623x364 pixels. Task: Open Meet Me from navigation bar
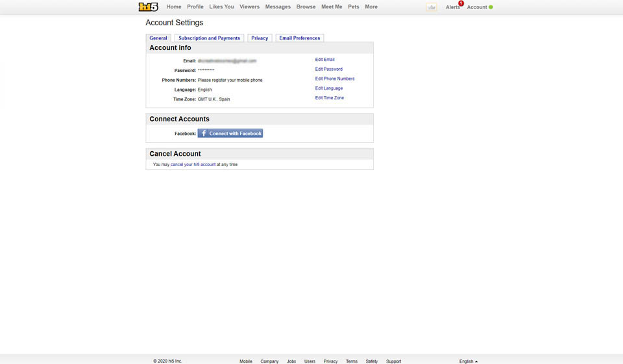click(332, 7)
